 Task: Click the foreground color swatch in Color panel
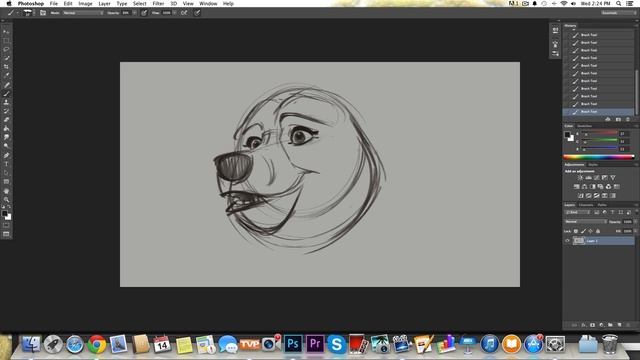567,134
